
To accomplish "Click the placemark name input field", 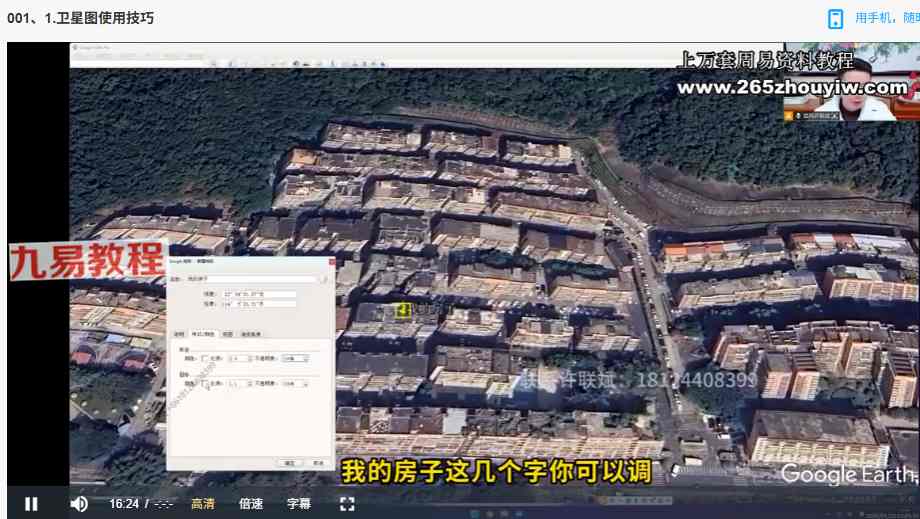I will click(x=250, y=279).
